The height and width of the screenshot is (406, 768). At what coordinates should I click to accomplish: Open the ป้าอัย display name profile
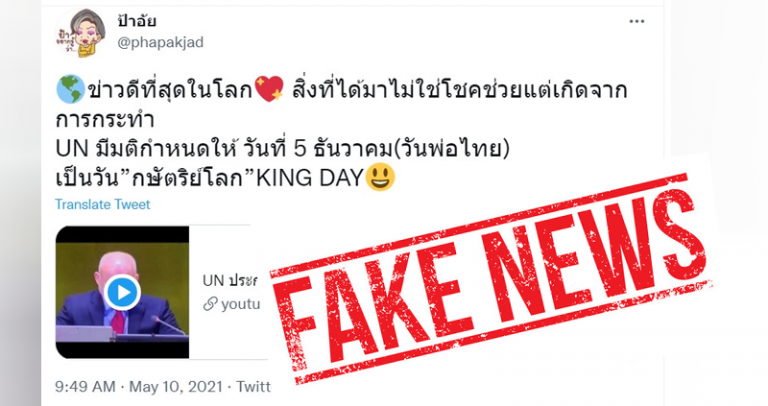pyautogui.click(x=137, y=22)
